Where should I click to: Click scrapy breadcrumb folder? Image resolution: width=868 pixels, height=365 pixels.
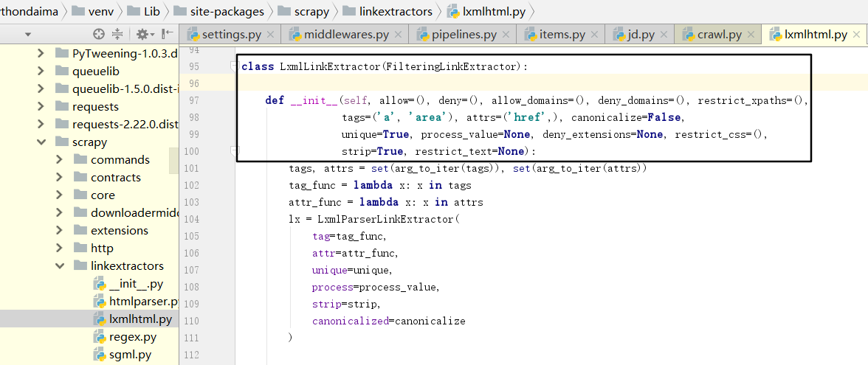click(303, 10)
